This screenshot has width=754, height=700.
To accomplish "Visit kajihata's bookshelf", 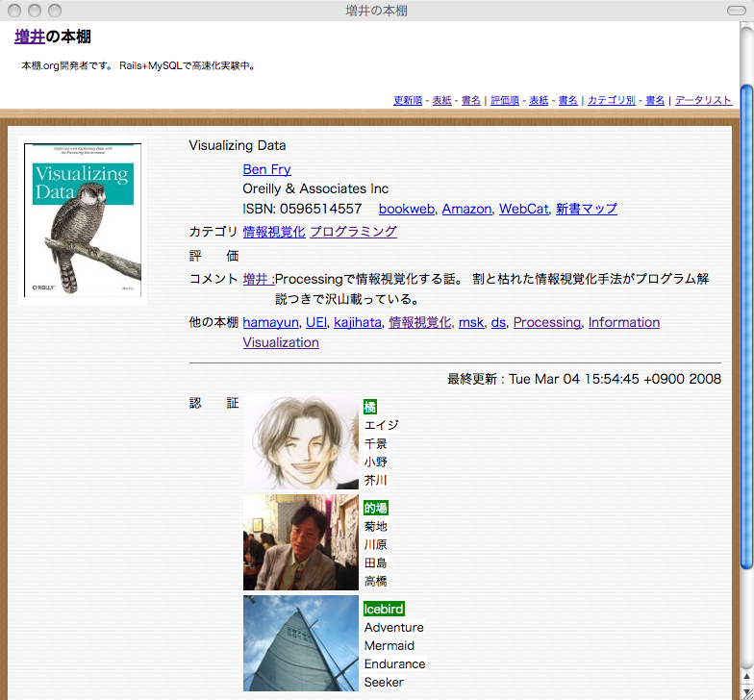I will pyautogui.click(x=358, y=322).
